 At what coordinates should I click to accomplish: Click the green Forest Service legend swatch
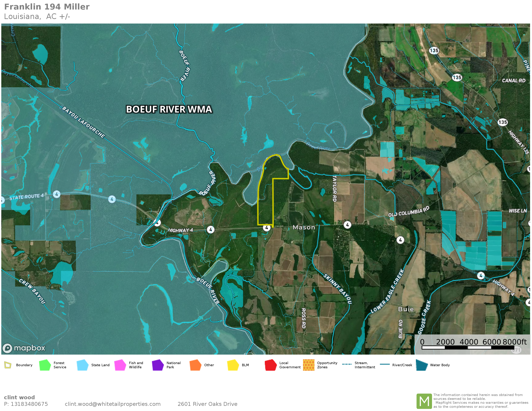[45, 365]
